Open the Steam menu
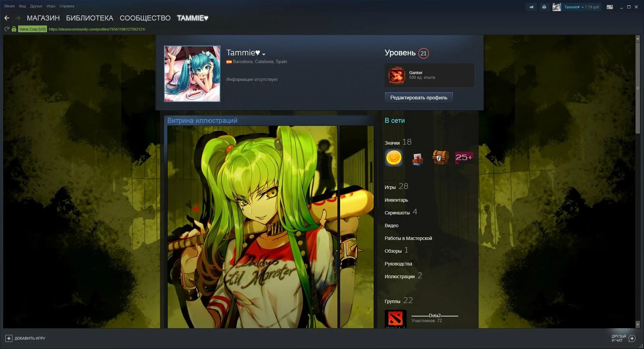644x349 pixels. [x=9, y=6]
